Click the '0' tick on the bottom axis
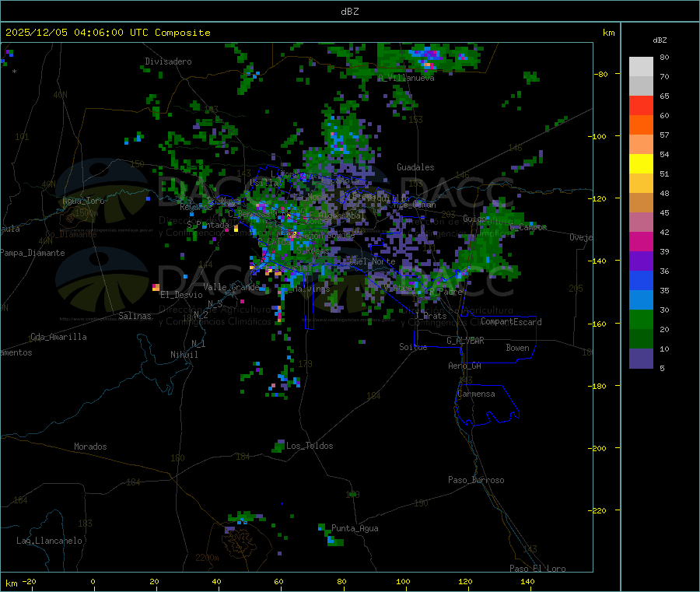Viewport: 700px width, 592px height. coord(93,581)
